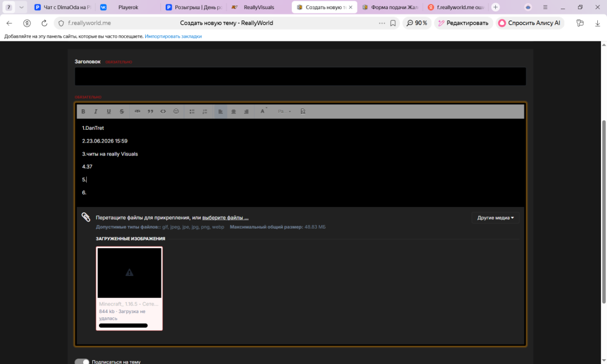Open a new browser tab

click(495, 7)
